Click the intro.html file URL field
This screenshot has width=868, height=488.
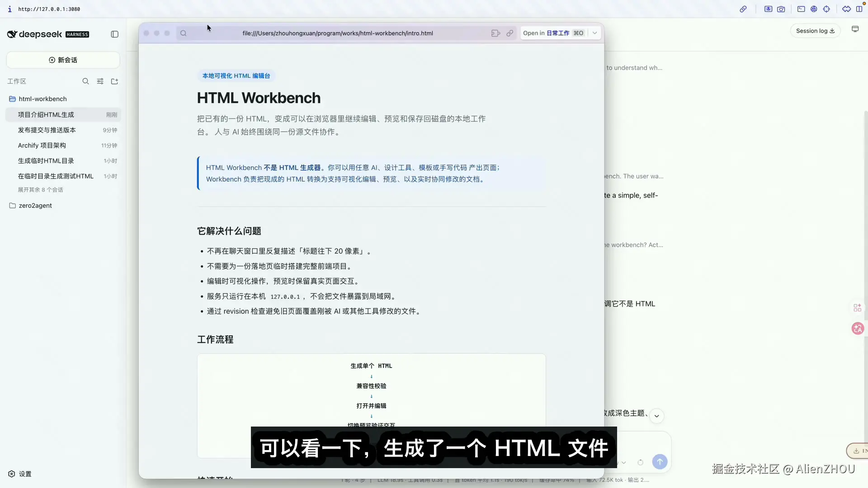coord(338,33)
